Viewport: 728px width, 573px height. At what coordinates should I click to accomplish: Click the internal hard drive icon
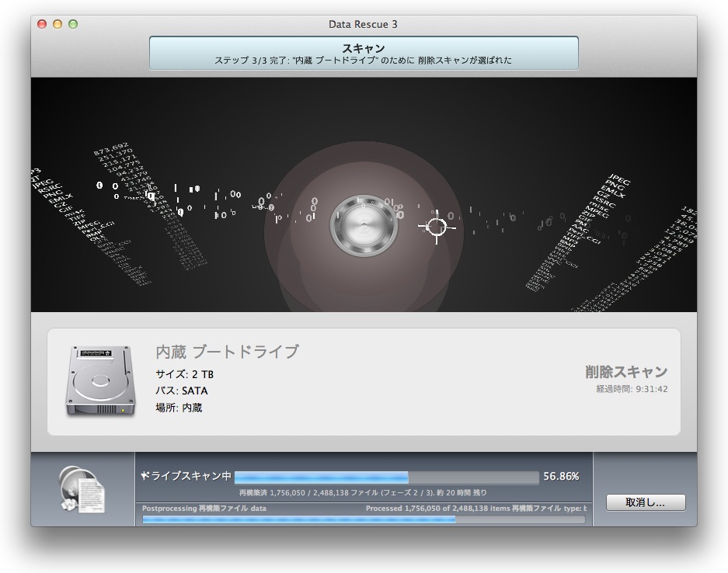point(99,380)
